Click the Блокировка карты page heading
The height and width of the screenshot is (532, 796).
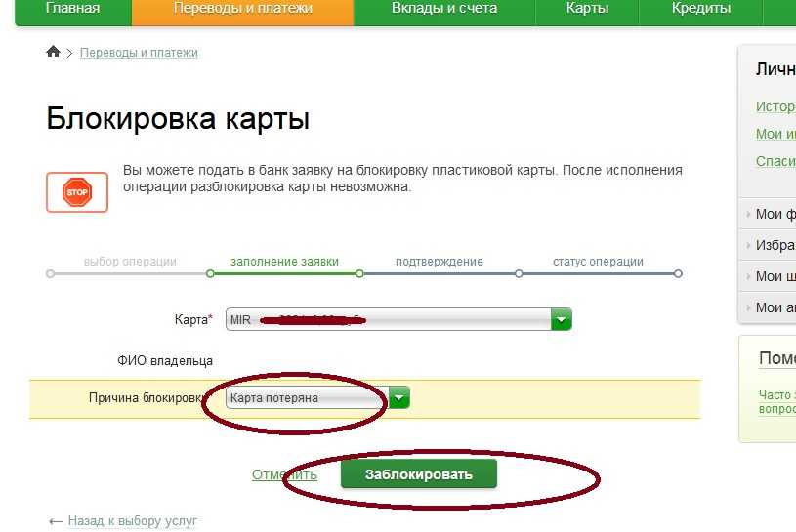coord(178,119)
